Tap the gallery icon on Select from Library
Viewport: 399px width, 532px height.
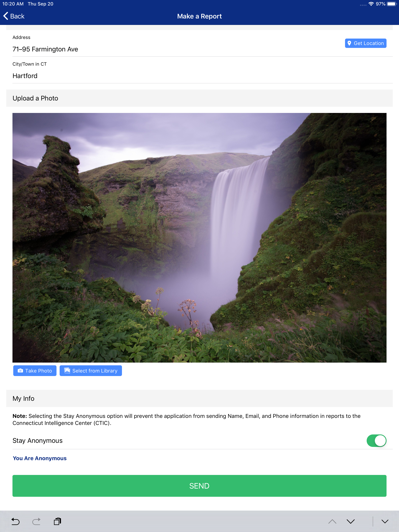click(67, 371)
